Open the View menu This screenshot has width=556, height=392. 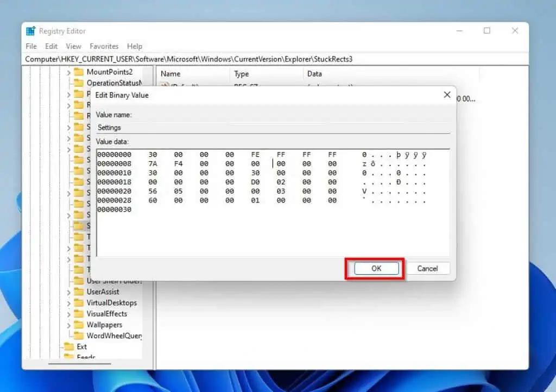(73, 46)
